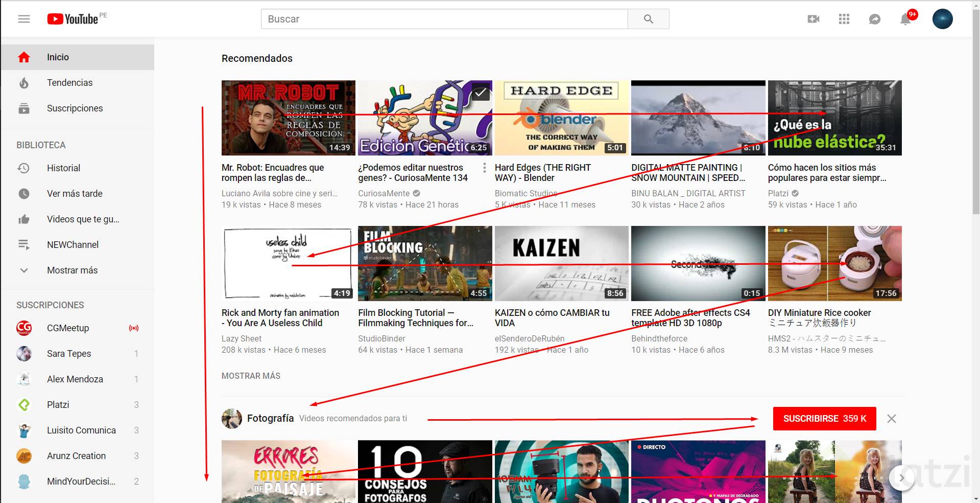Open Luciano Avila channel link
980x503 pixels.
[279, 193]
